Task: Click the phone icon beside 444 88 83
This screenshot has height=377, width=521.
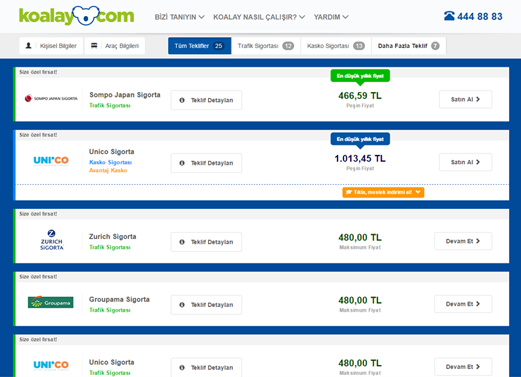Action: click(449, 16)
